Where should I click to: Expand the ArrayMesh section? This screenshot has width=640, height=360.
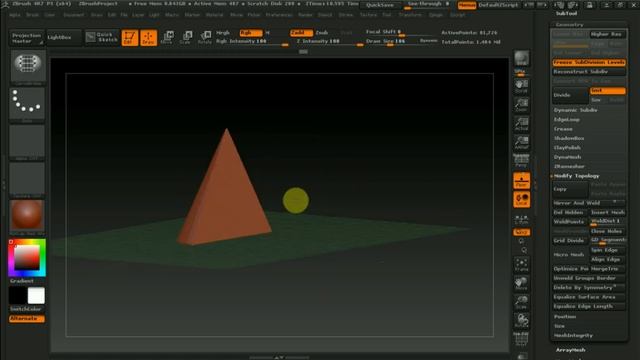(571, 350)
